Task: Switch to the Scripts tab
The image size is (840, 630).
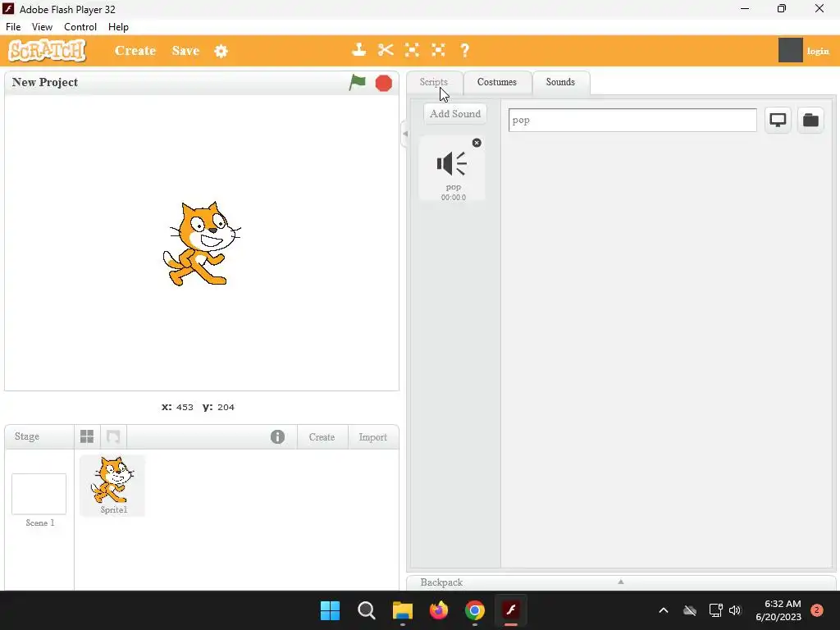Action: coord(433,82)
